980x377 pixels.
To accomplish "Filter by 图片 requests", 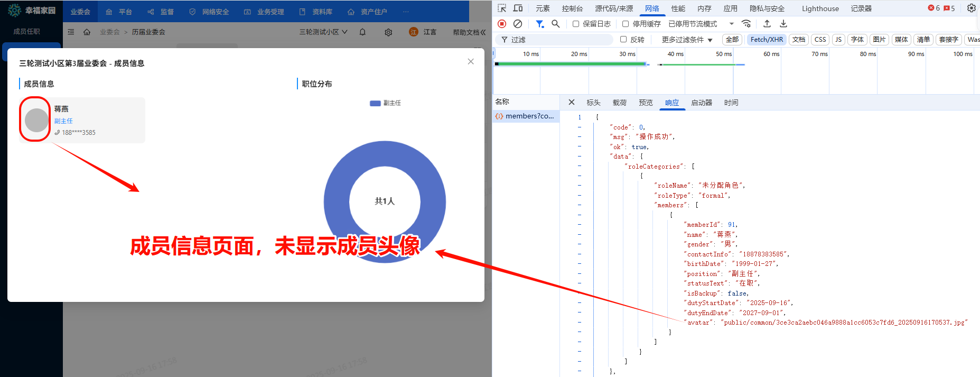I will 879,40.
